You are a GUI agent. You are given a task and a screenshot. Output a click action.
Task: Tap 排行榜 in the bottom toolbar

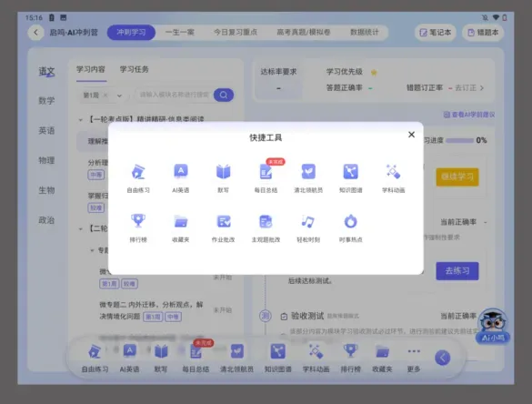point(350,359)
